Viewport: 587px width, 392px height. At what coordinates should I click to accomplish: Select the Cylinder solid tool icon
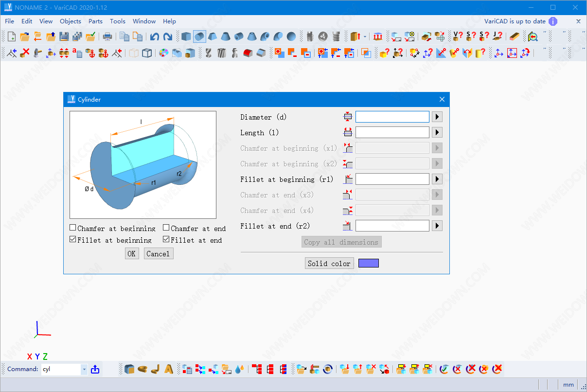coord(199,36)
